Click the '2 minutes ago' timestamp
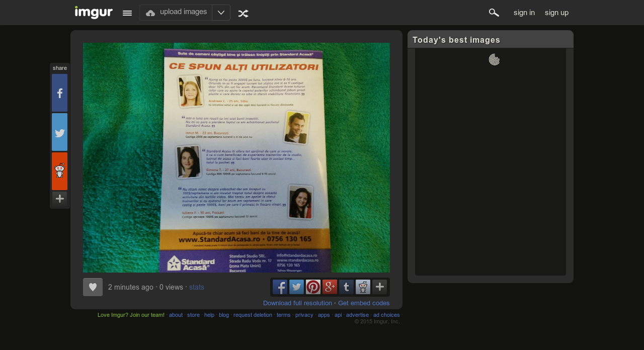Viewport: 644px width, 350px height. [x=131, y=287]
